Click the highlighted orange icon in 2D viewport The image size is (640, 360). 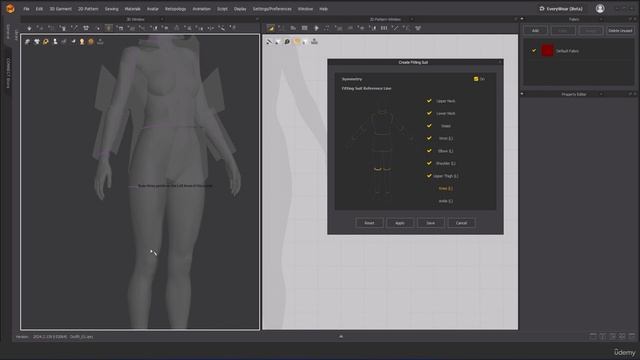[x=297, y=42]
